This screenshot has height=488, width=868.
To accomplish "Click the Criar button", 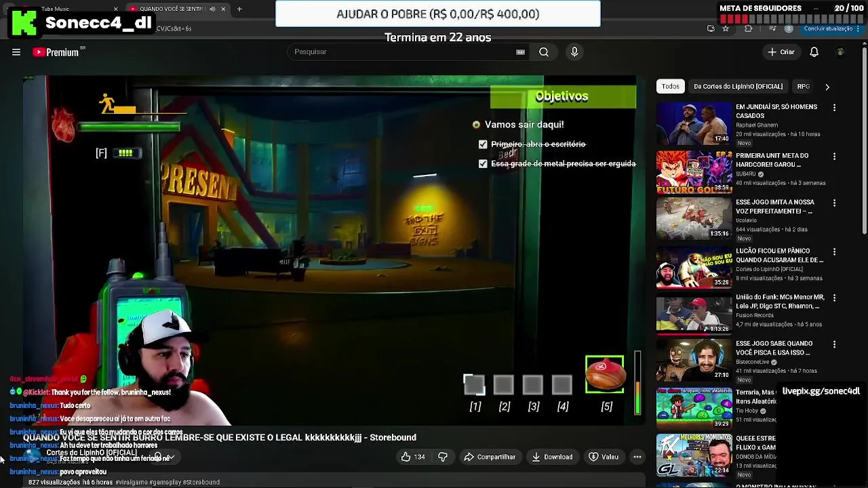I will pos(781,52).
